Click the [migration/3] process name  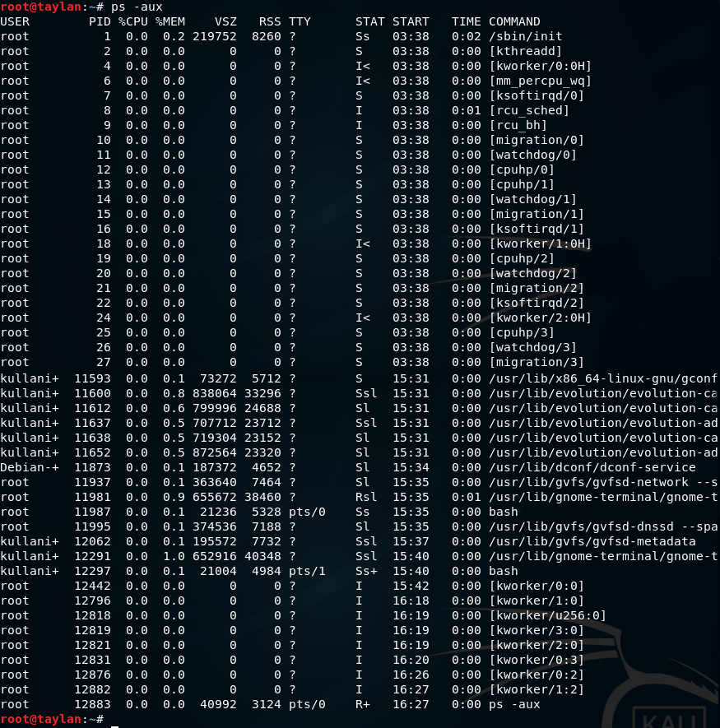537,363
